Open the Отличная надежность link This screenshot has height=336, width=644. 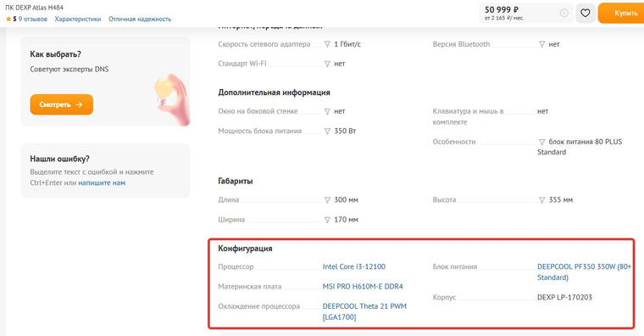coord(140,19)
